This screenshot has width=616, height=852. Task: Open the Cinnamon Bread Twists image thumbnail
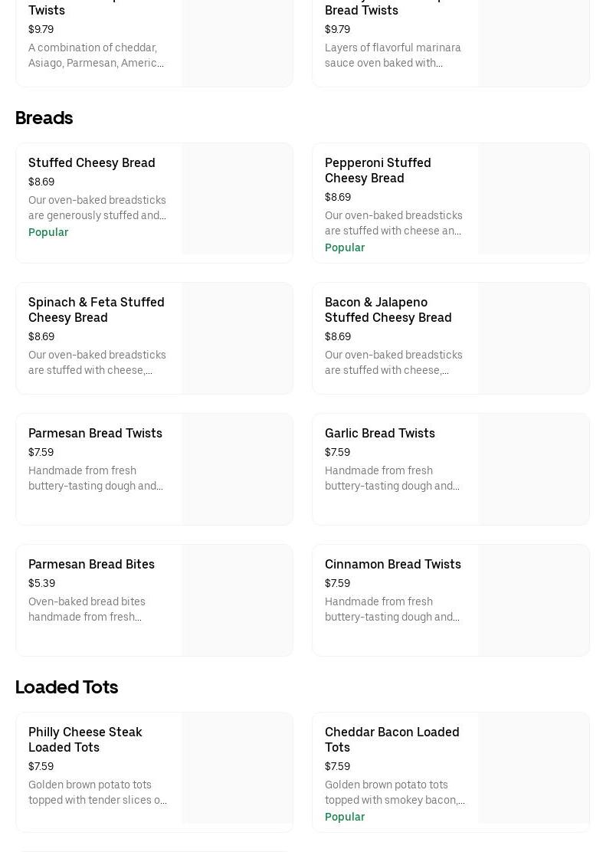click(533, 601)
